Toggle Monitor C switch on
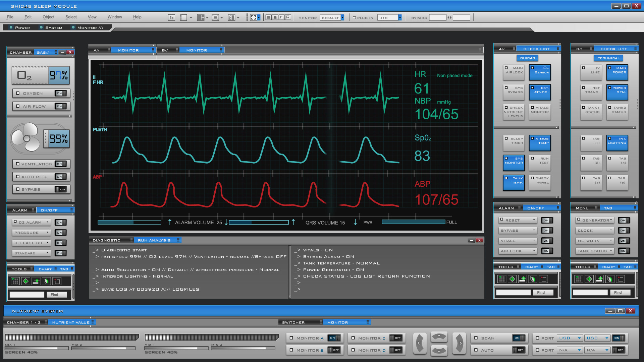Image resolution: width=644 pixels, height=362 pixels. click(x=395, y=338)
